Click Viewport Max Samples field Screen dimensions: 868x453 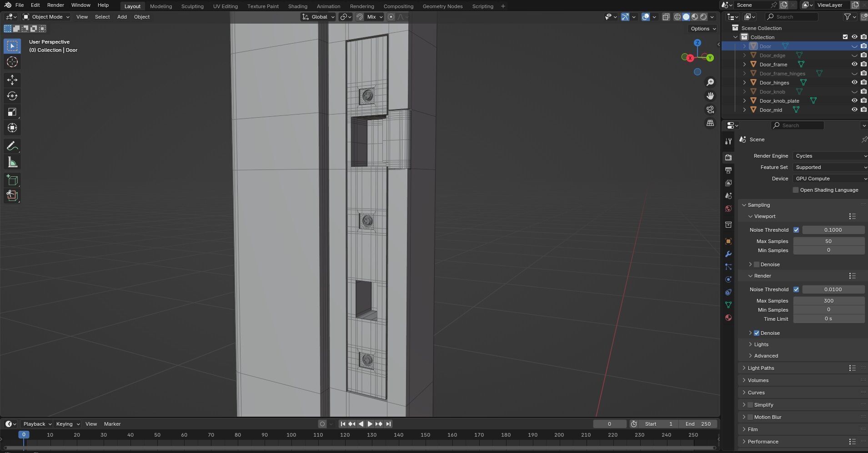[828, 241]
